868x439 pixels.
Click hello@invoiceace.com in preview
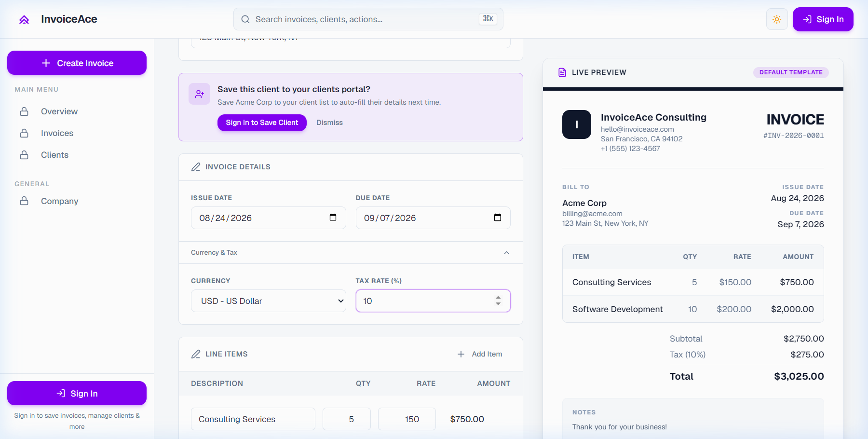click(637, 129)
